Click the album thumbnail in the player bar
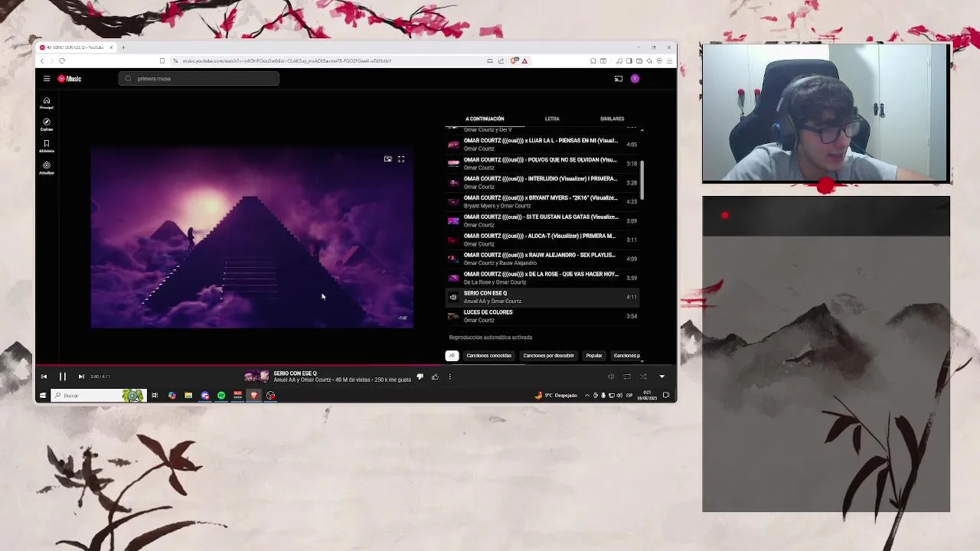Viewport: 980px width, 551px height. [x=256, y=377]
